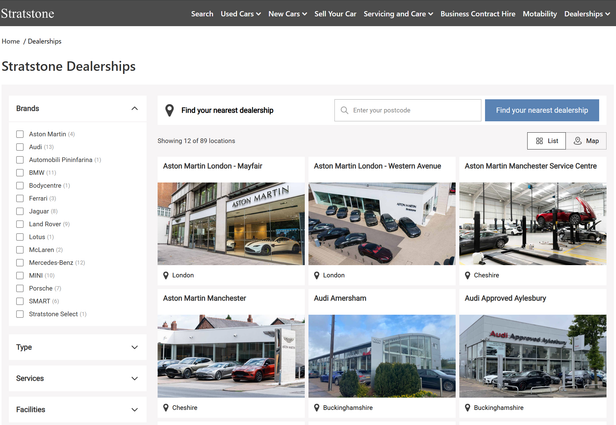The image size is (616, 425).
Task: Click the Manchester Service Centre workshop photo
Action: click(533, 223)
